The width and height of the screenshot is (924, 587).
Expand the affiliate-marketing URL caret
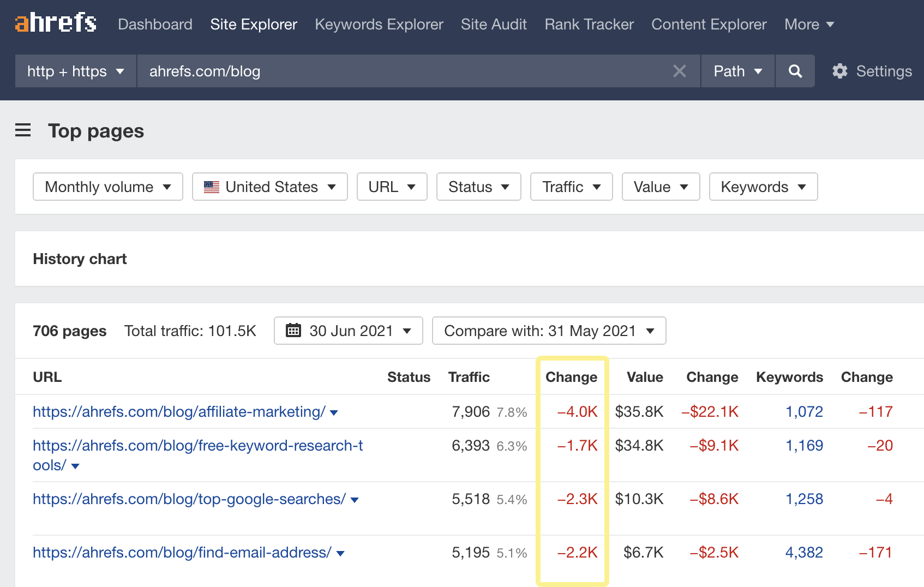click(x=334, y=413)
